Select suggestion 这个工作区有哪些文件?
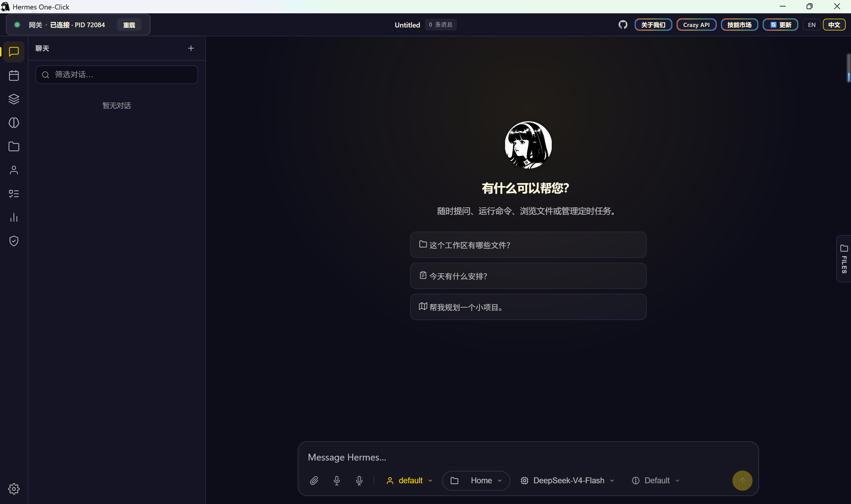Viewport: 851px width, 504px height. pos(528,245)
